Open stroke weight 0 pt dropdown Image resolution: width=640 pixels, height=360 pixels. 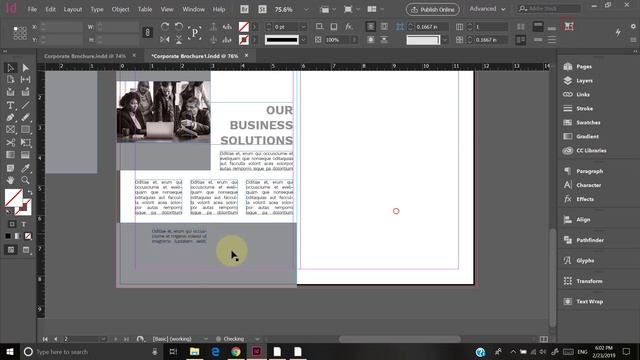point(303,27)
